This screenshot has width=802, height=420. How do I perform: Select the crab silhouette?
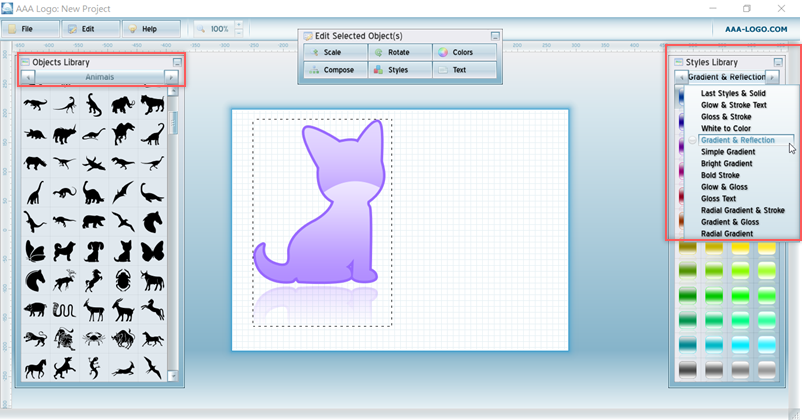click(x=94, y=339)
